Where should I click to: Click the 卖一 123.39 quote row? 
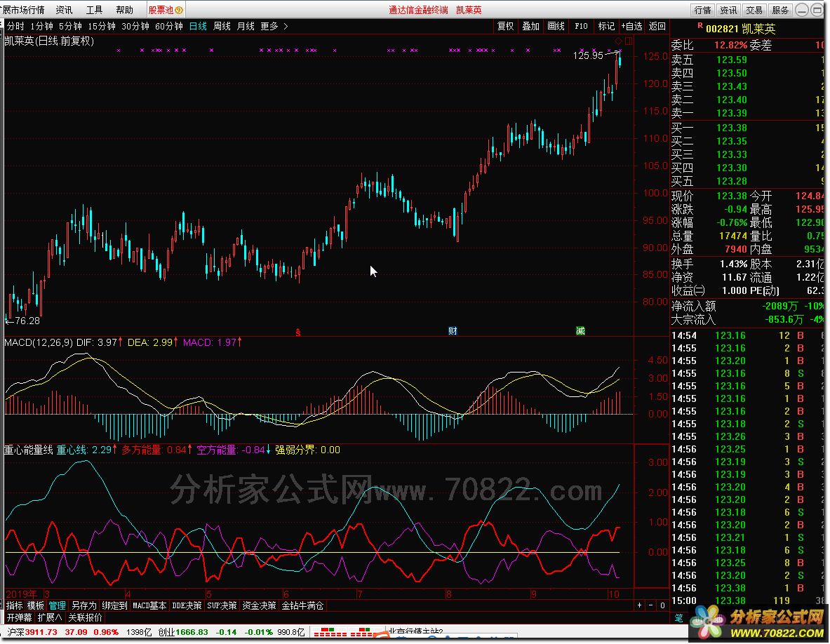point(747,113)
